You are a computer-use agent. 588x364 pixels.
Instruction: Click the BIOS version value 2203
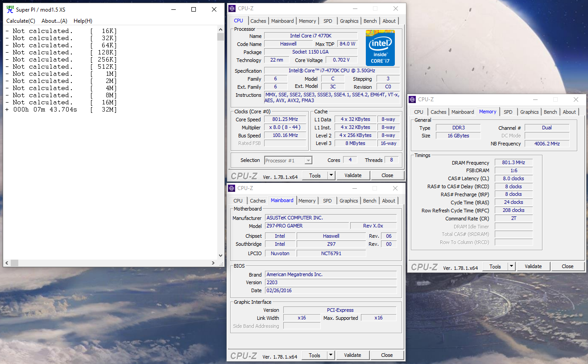(x=331, y=282)
